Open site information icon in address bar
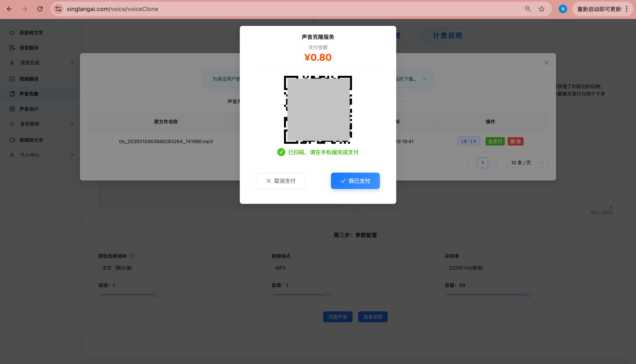Viewport: 636px width, 364px height. coord(58,9)
